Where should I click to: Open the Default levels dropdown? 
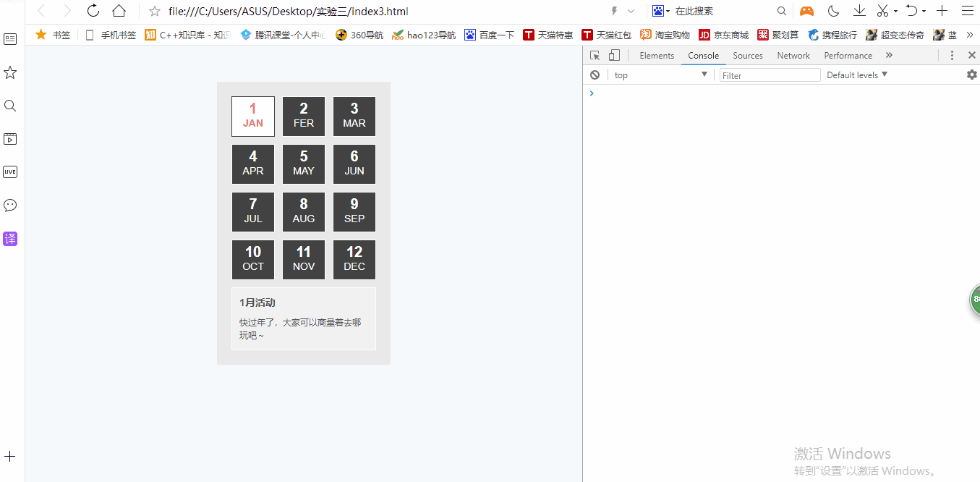(x=857, y=75)
